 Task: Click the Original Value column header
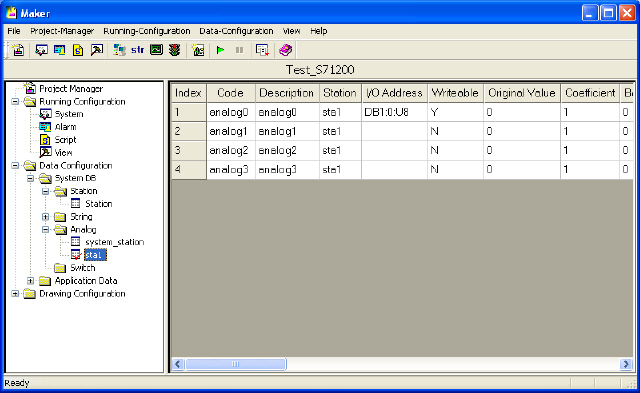pos(522,93)
